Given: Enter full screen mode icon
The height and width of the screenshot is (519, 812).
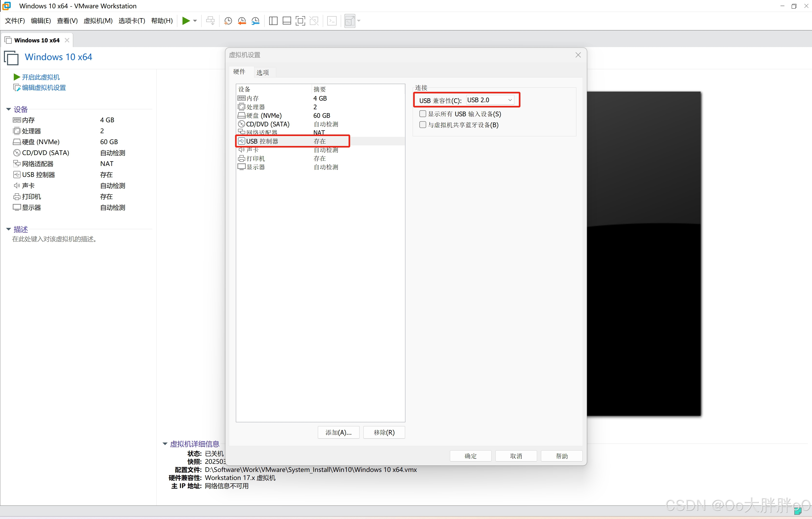Looking at the screenshot, I should [x=300, y=21].
